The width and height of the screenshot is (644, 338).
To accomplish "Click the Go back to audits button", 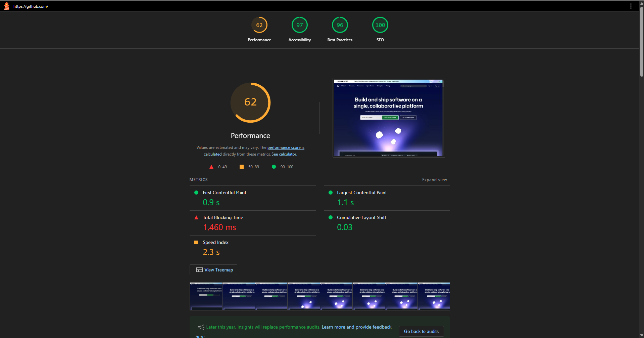I will coord(422,331).
